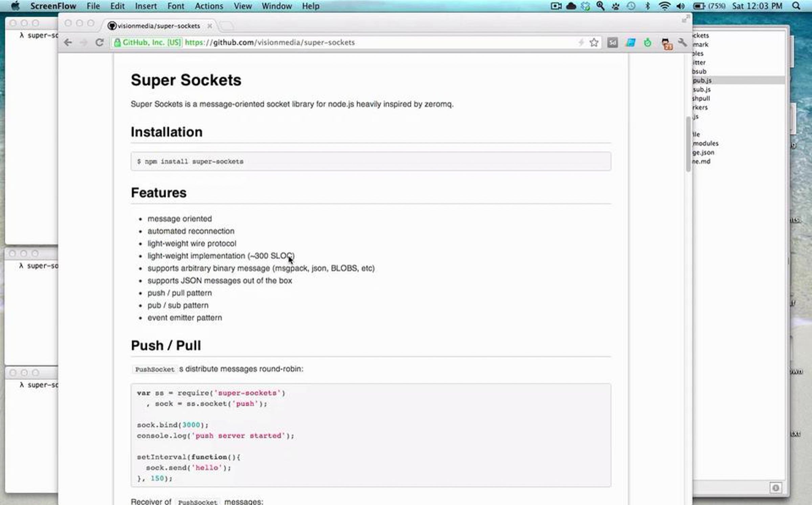The width and height of the screenshot is (812, 505).
Task: Open the Apple menu
Action: click(x=15, y=6)
